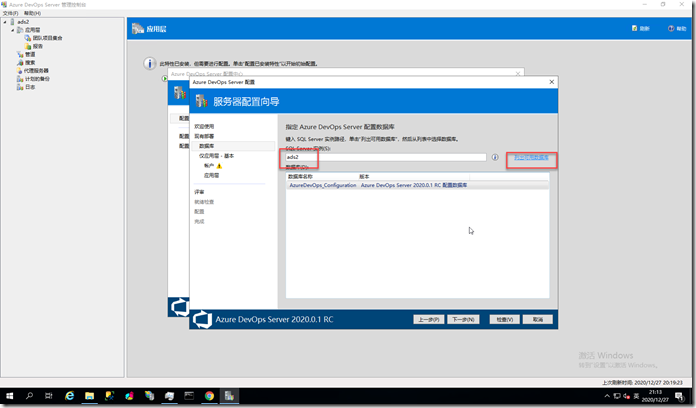Click the ads2 server icon
Image resolution: width=696 pixels, height=408 pixels.
coord(12,22)
